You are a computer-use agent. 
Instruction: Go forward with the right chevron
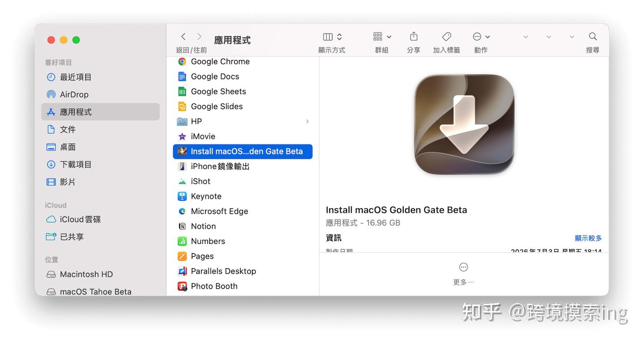[x=199, y=37]
